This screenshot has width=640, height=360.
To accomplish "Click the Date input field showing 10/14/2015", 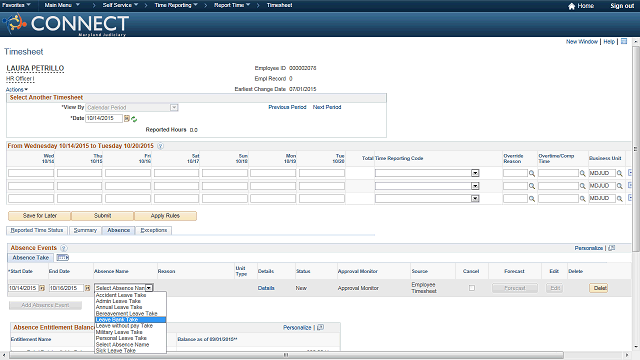I will coord(104,118).
